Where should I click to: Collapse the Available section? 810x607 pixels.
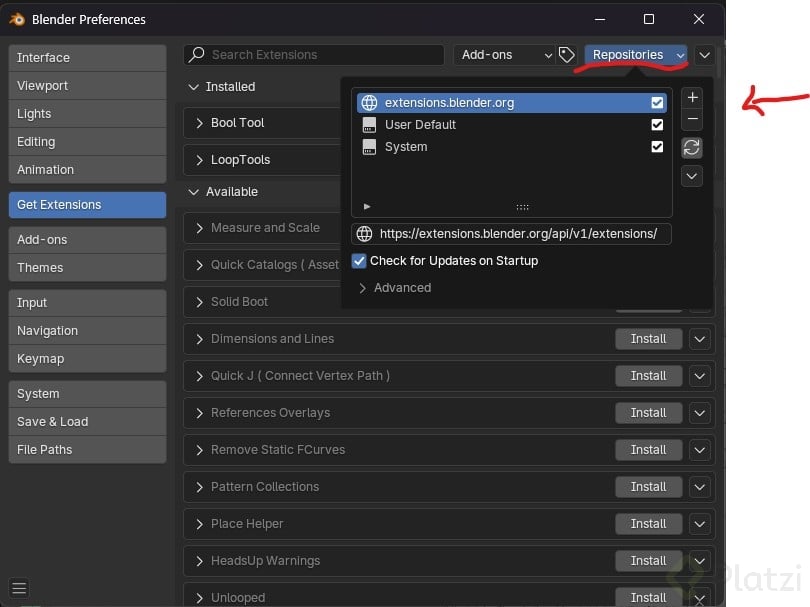pos(193,192)
